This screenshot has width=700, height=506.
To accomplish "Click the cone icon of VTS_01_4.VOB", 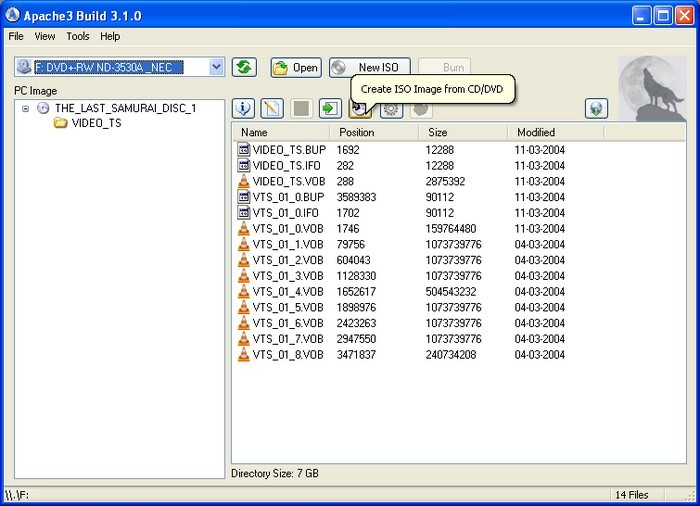I will click(243, 292).
